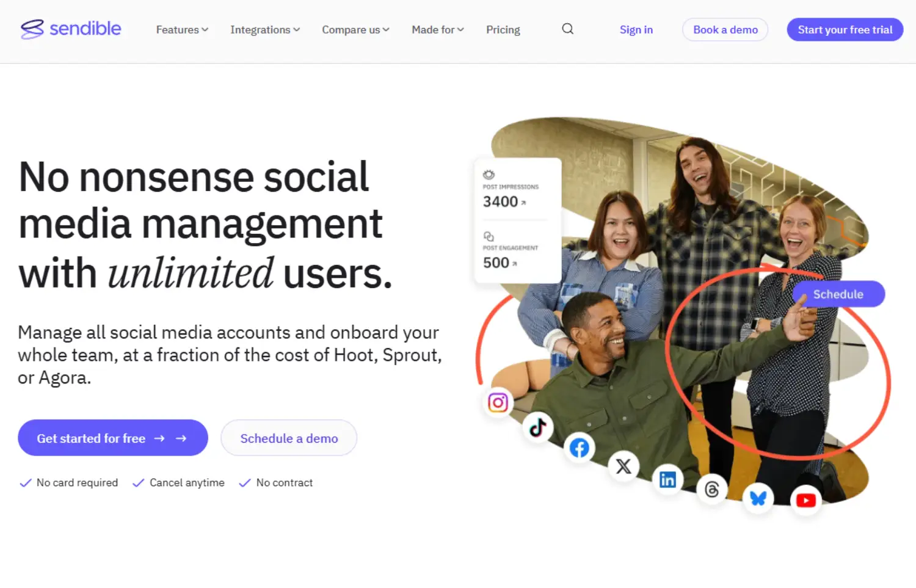Click the post impressions eye icon
The width and height of the screenshot is (916, 588).
pos(489,175)
